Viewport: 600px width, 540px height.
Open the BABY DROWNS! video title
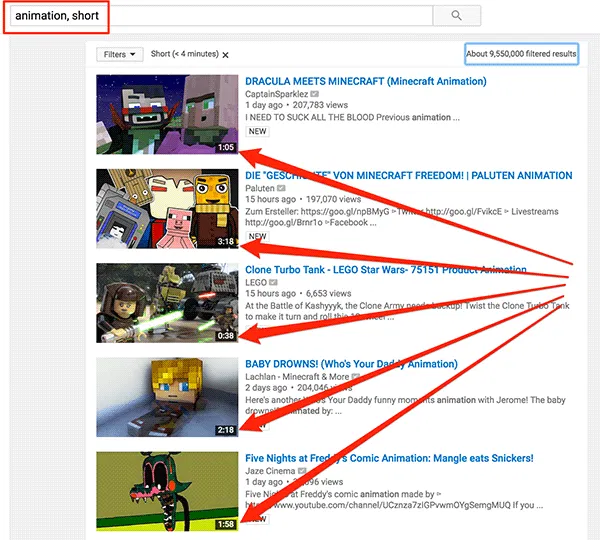coord(351,364)
